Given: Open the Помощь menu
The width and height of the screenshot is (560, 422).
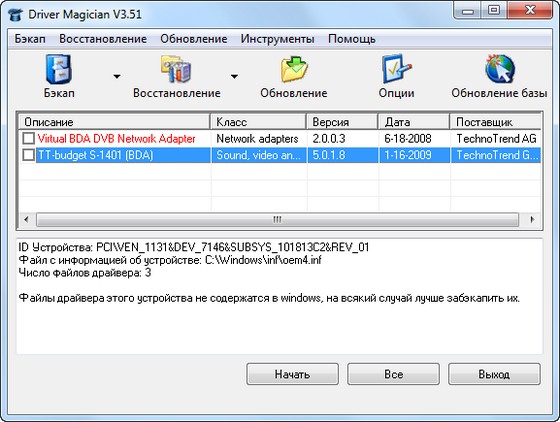Looking at the screenshot, I should pos(352,39).
